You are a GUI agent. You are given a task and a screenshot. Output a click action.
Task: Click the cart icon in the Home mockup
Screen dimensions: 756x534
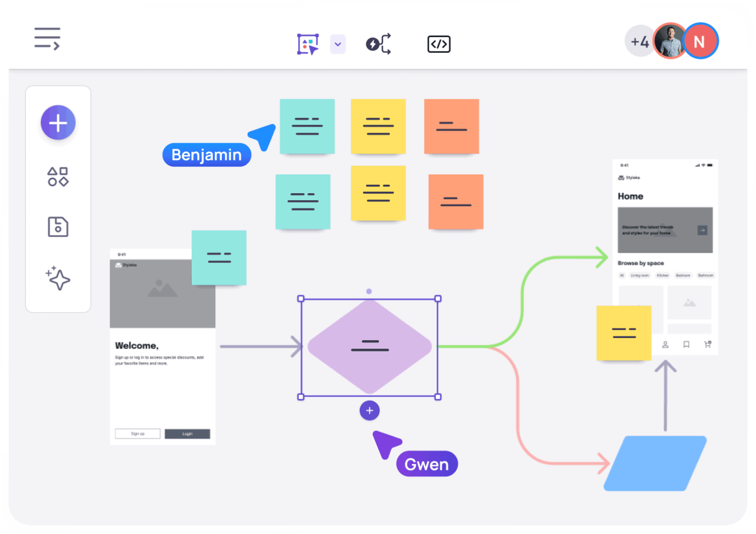(707, 344)
